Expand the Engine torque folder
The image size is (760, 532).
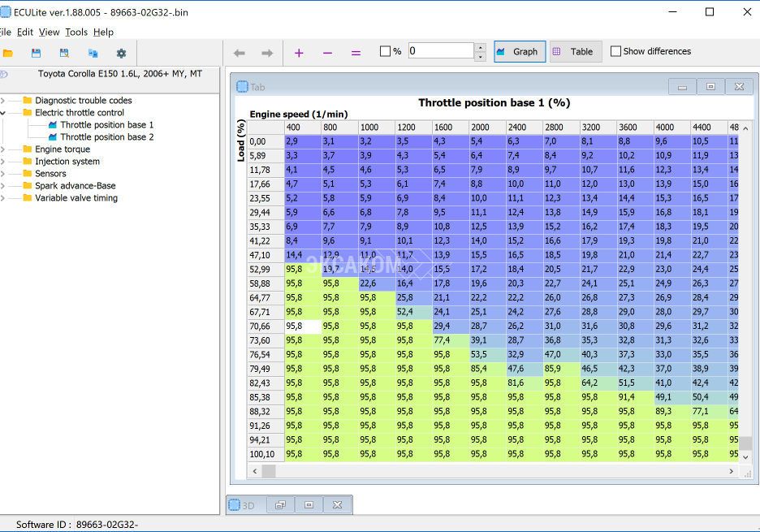tap(3, 149)
